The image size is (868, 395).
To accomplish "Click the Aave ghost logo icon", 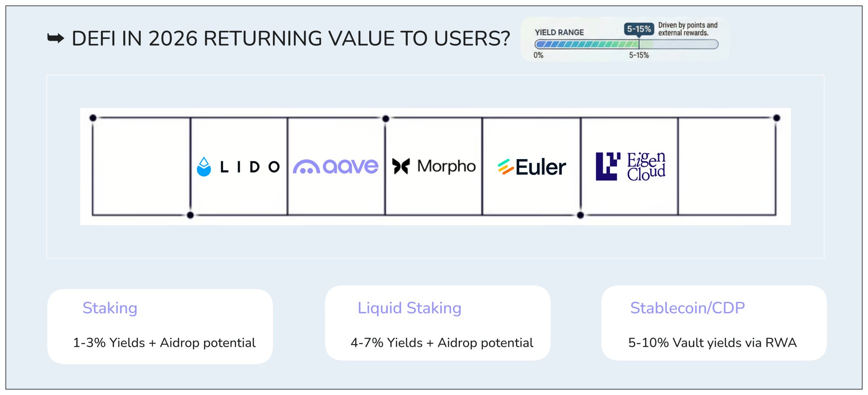I will 306,167.
